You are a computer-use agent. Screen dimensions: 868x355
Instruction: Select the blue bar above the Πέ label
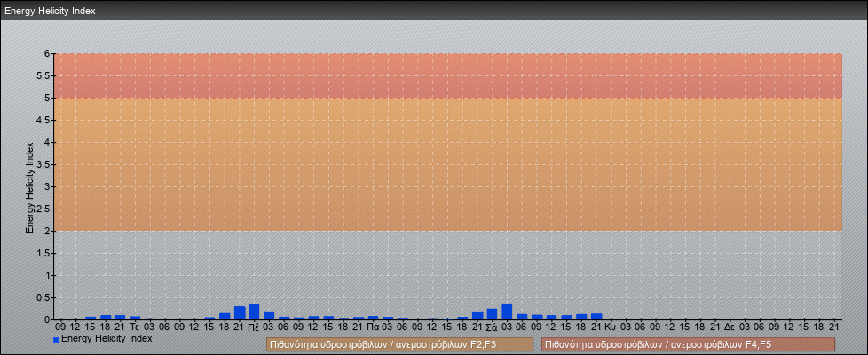254,312
